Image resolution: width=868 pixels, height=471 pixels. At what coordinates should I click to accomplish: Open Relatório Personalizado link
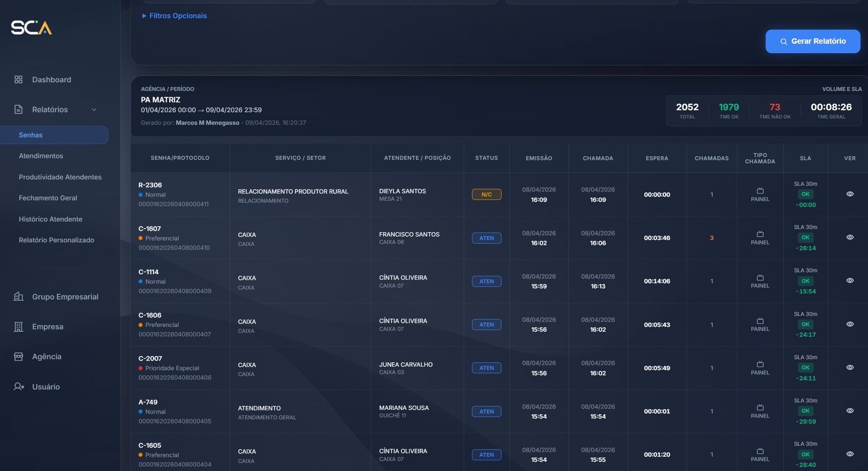coord(56,240)
